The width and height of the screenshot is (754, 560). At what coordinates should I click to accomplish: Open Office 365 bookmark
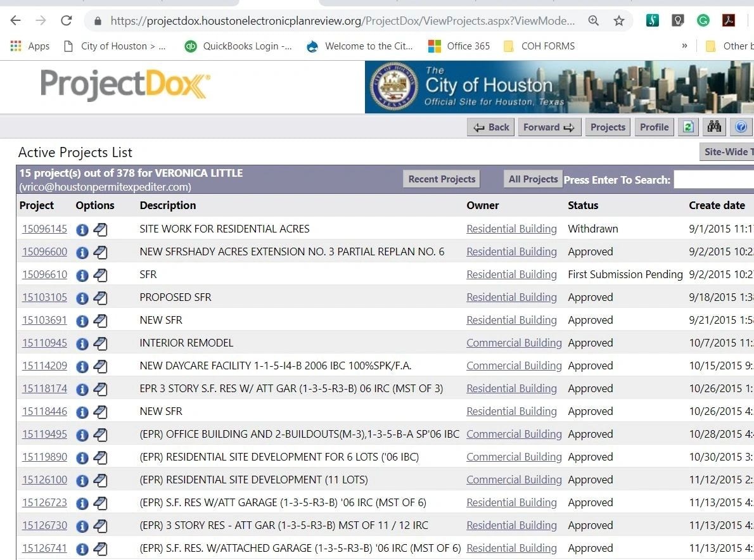pos(459,46)
